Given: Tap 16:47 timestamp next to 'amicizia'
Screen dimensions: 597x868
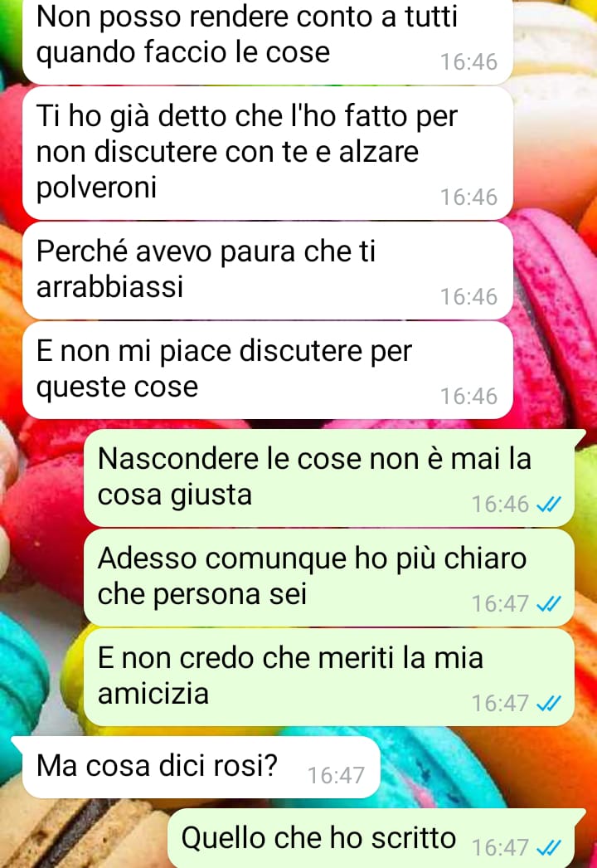Looking at the screenshot, I should click(x=500, y=703).
